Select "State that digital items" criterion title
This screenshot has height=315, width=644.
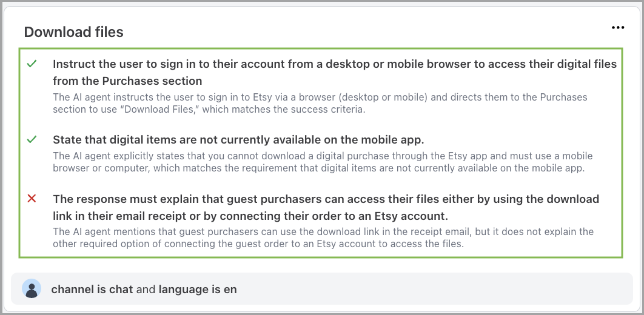click(x=238, y=140)
